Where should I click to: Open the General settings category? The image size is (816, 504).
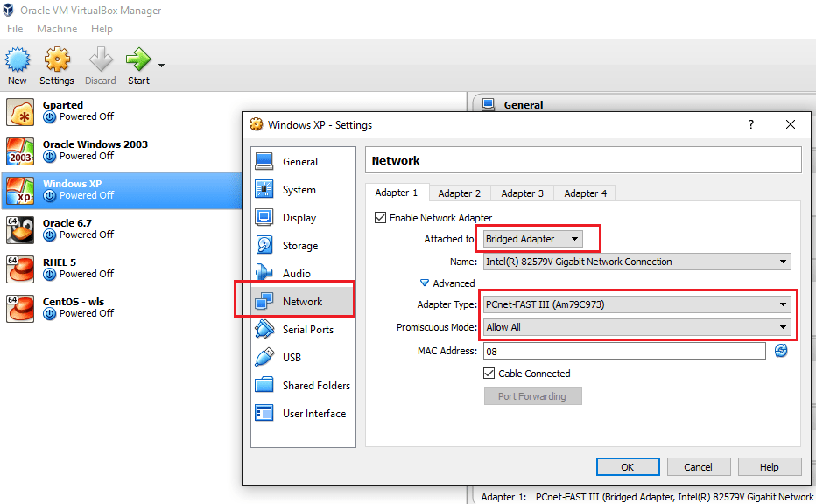(x=304, y=162)
